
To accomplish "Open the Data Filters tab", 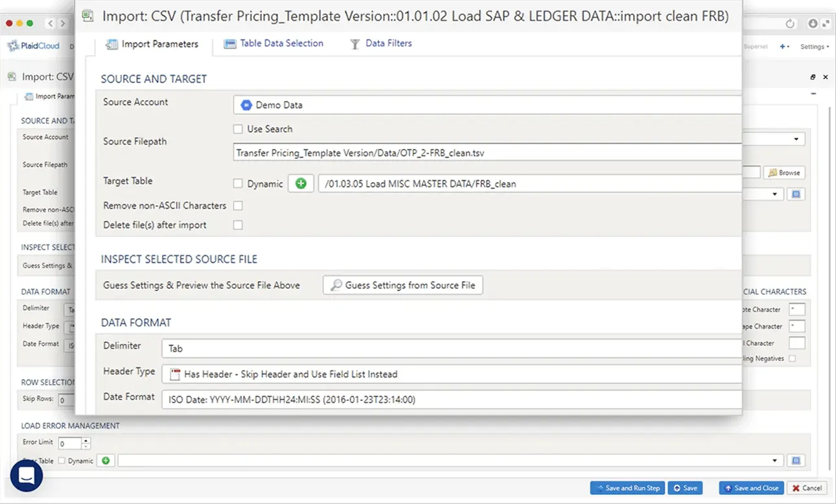I will 380,43.
